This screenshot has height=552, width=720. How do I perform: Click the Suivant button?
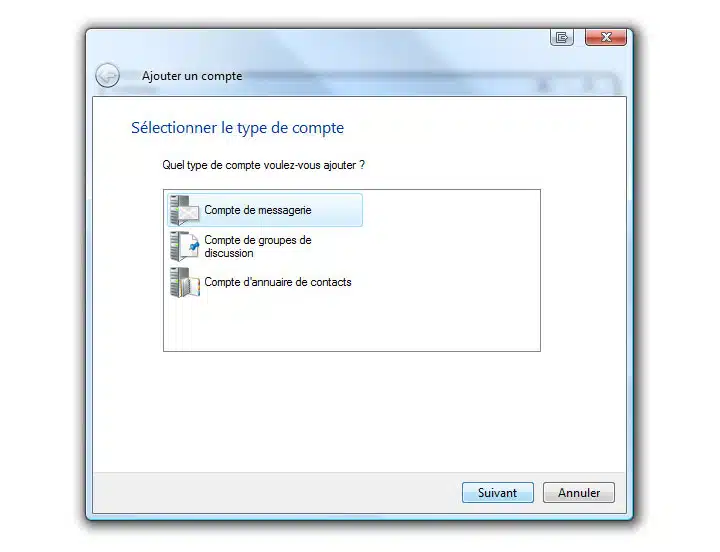pyautogui.click(x=498, y=493)
